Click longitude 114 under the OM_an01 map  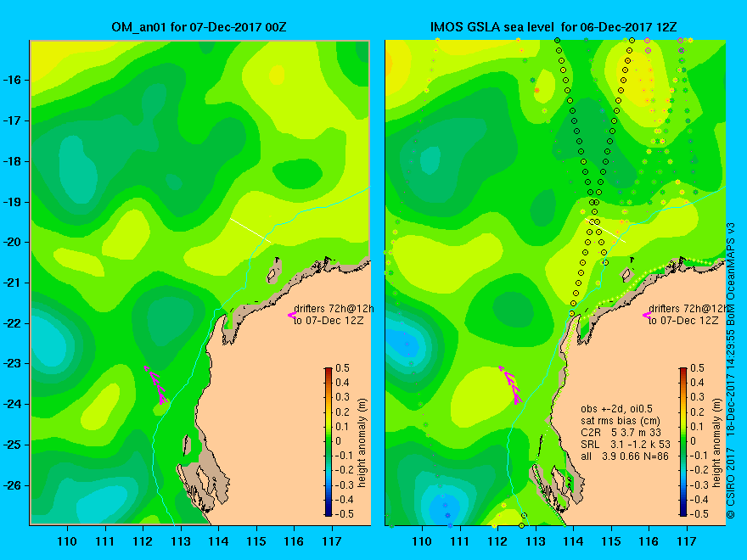click(218, 541)
